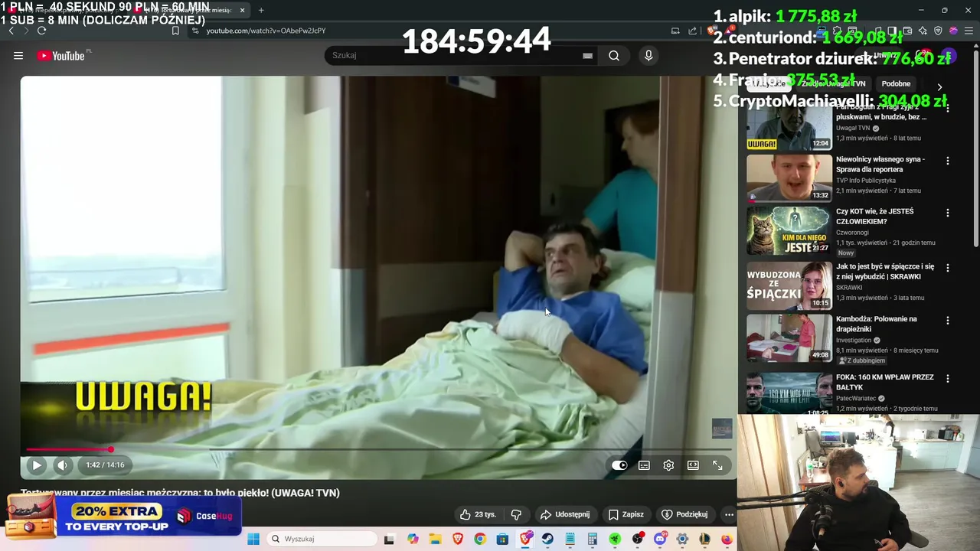Open the Brave wallet icon in toolbar

click(x=907, y=31)
